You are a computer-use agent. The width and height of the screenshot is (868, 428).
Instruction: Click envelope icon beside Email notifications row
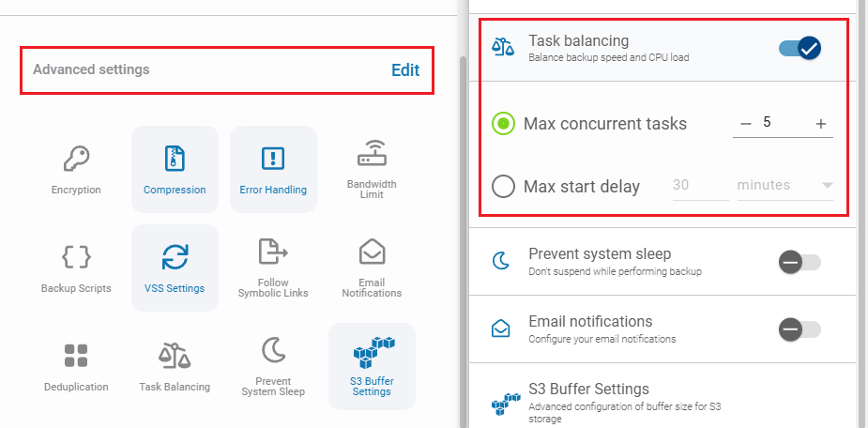coord(501,329)
